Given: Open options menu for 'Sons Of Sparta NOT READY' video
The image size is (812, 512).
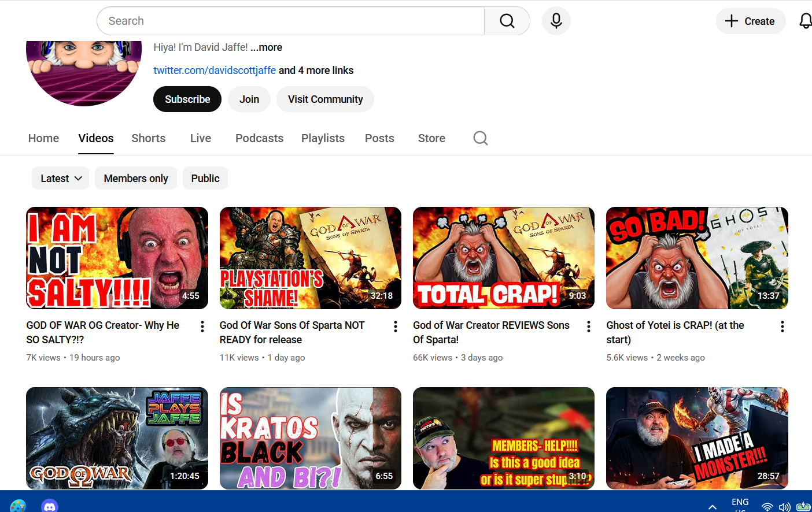Looking at the screenshot, I should [395, 327].
